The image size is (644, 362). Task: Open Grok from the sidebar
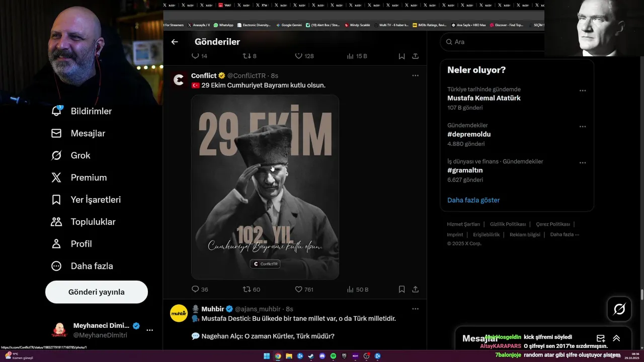coord(71,155)
